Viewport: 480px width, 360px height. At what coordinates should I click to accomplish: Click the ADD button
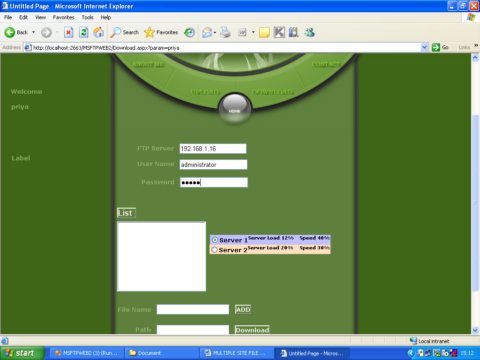coord(243,309)
